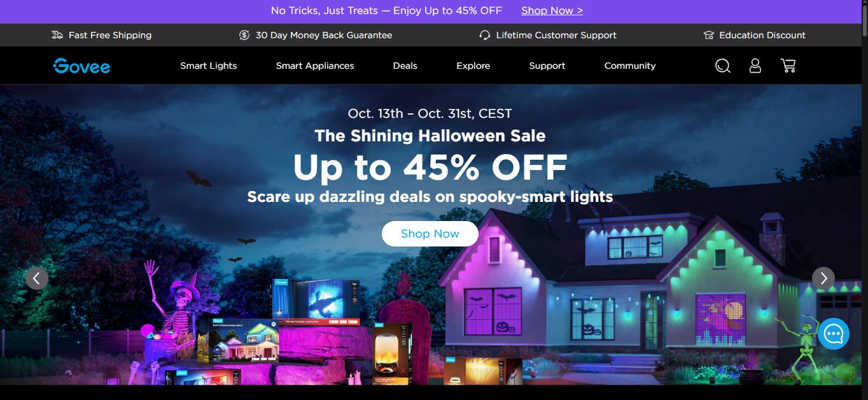Open the Community menu item
The image size is (868, 400).
tap(630, 66)
